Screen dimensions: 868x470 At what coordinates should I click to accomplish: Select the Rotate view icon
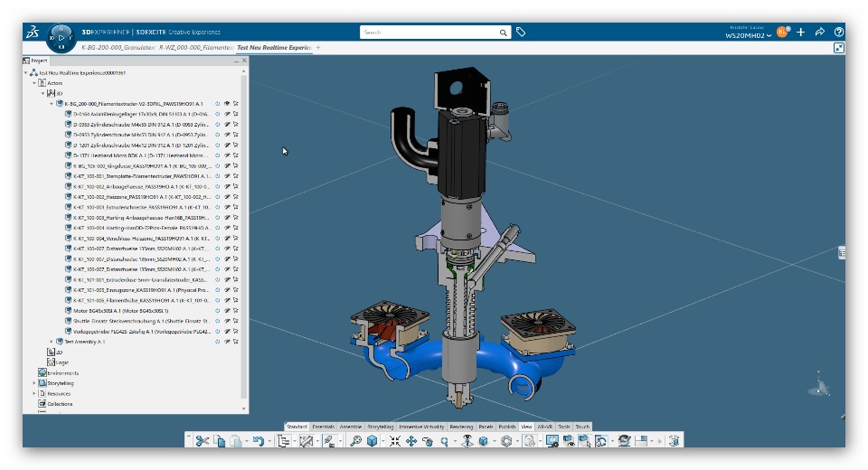[428, 441]
